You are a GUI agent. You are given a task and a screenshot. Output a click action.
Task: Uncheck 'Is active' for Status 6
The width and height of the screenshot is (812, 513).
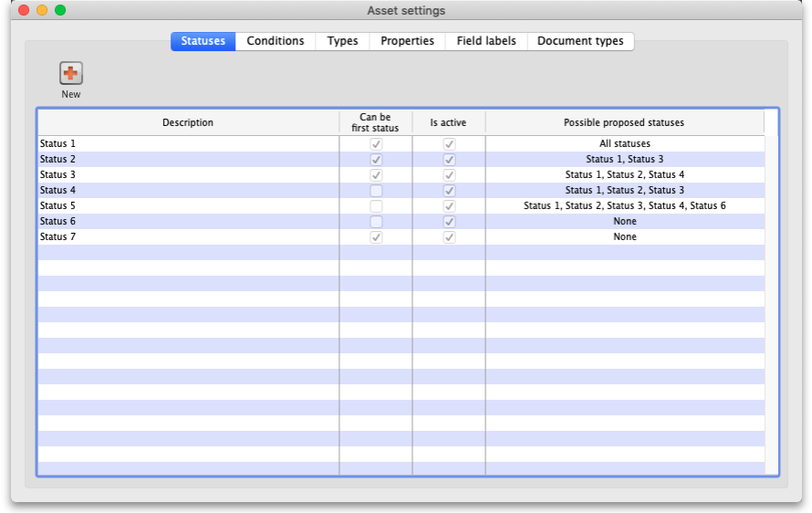tap(449, 222)
